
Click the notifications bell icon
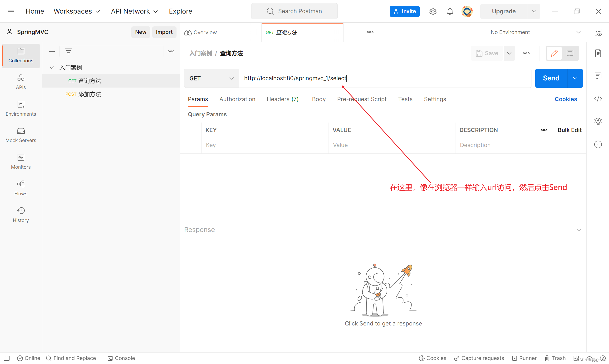450,11
